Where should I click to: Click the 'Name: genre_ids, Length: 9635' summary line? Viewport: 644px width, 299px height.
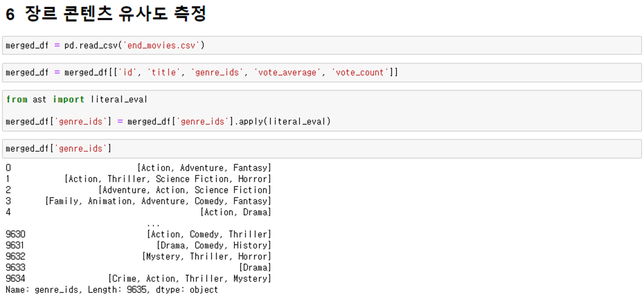click(x=112, y=290)
